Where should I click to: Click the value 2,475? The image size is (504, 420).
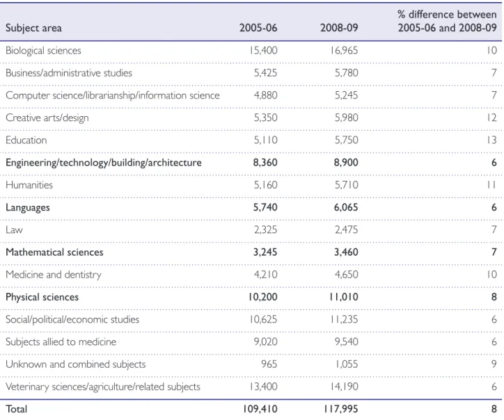pyautogui.click(x=347, y=230)
